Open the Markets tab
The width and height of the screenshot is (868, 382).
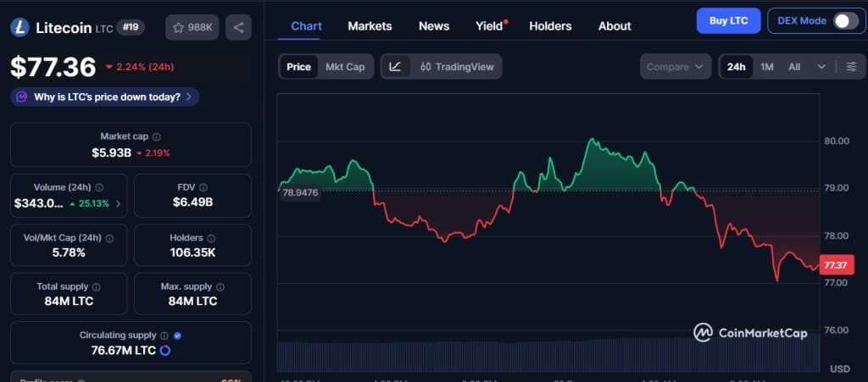(x=370, y=26)
